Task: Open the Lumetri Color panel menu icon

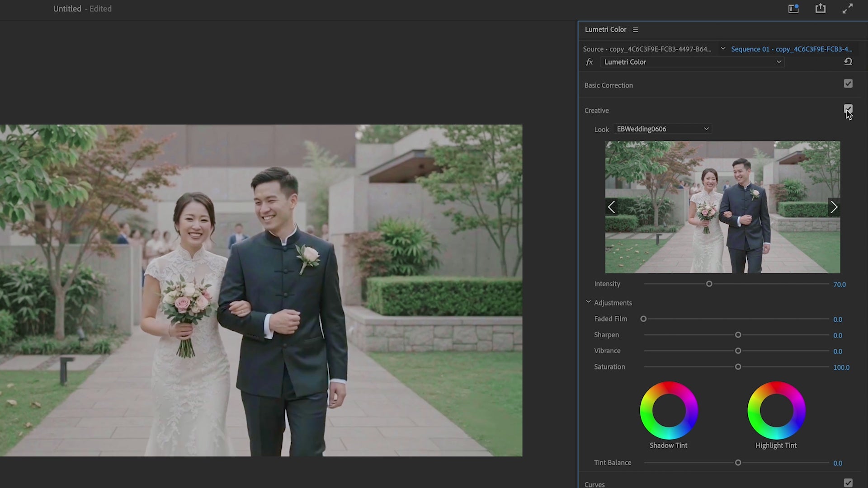Action: click(635, 30)
